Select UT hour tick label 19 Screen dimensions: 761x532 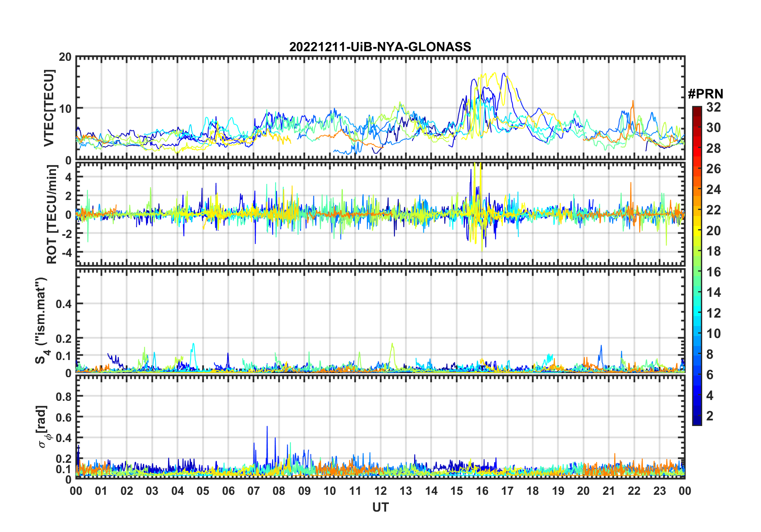pos(558,491)
